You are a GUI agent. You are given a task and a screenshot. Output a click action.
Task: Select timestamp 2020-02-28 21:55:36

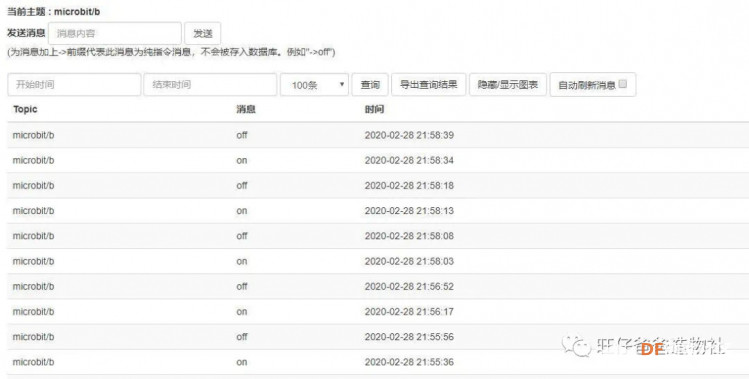click(x=409, y=362)
